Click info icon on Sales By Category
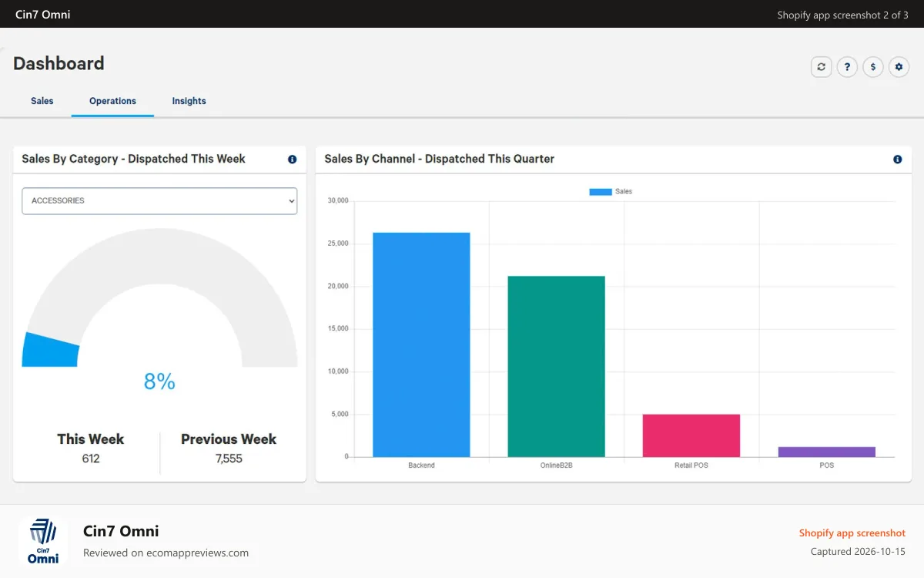924x578 pixels. click(292, 160)
